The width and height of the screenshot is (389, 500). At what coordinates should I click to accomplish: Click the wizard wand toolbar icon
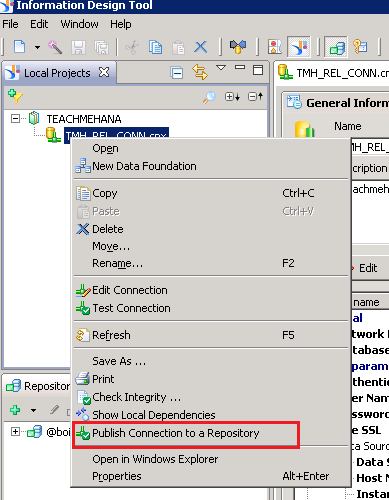point(55,47)
